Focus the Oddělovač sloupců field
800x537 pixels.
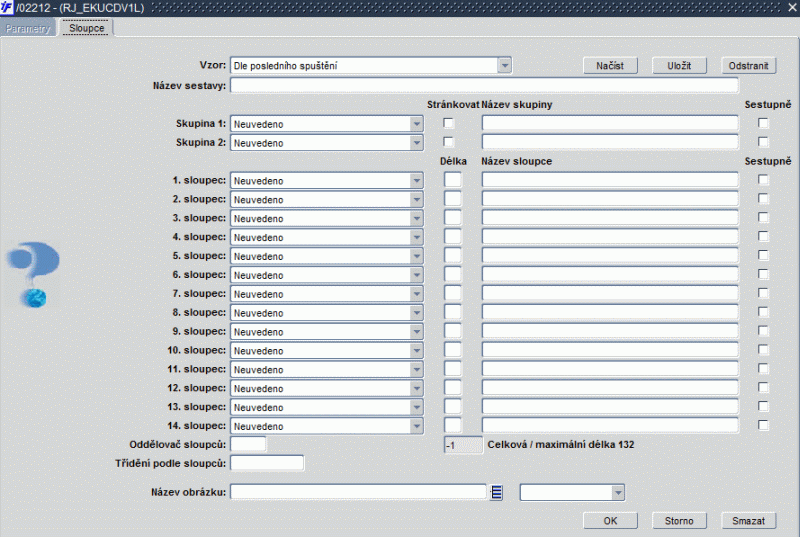tap(248, 444)
